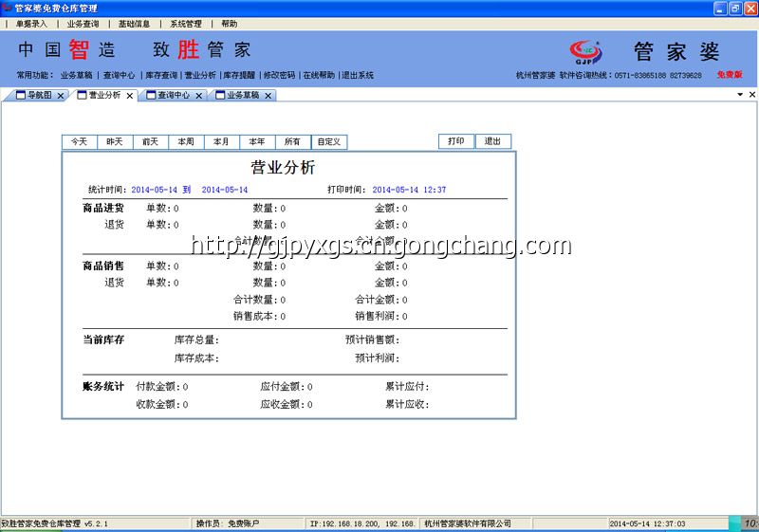This screenshot has width=759, height=532.
Task: Open the 基础信息 menu
Action: click(x=134, y=24)
